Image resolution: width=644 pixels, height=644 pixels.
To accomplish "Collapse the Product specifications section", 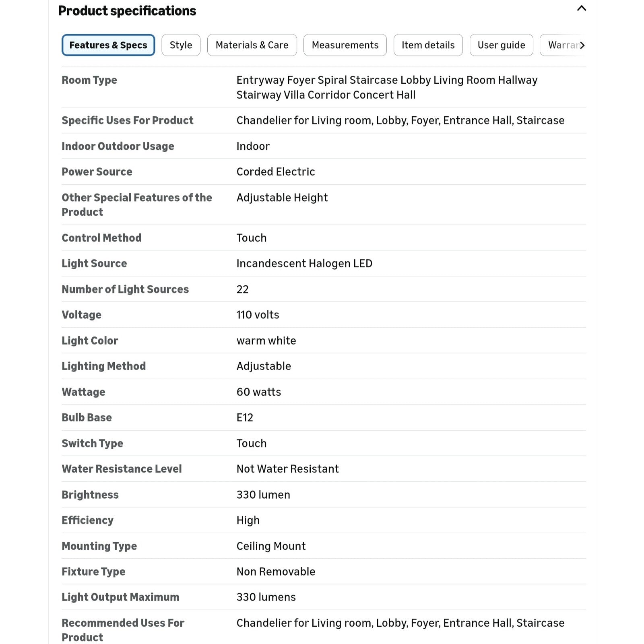I will tap(581, 8).
